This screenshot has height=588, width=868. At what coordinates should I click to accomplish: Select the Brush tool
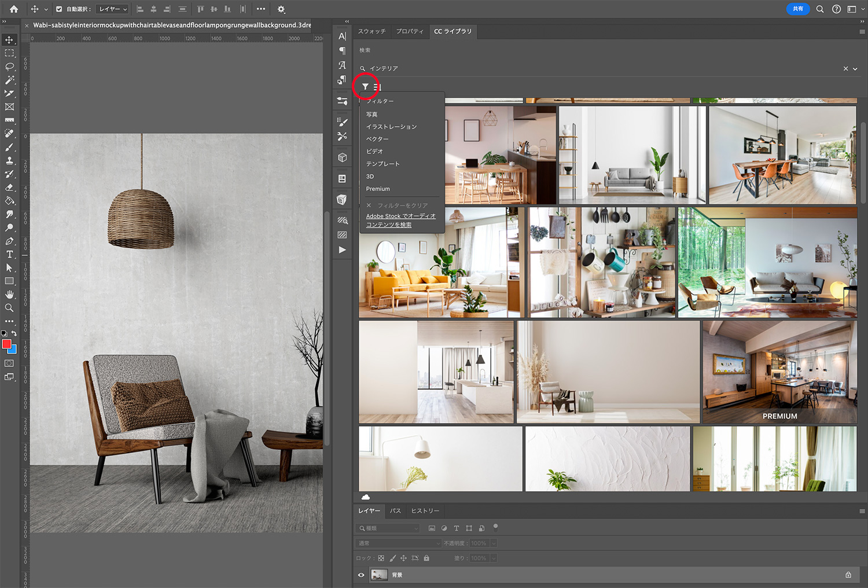9,147
